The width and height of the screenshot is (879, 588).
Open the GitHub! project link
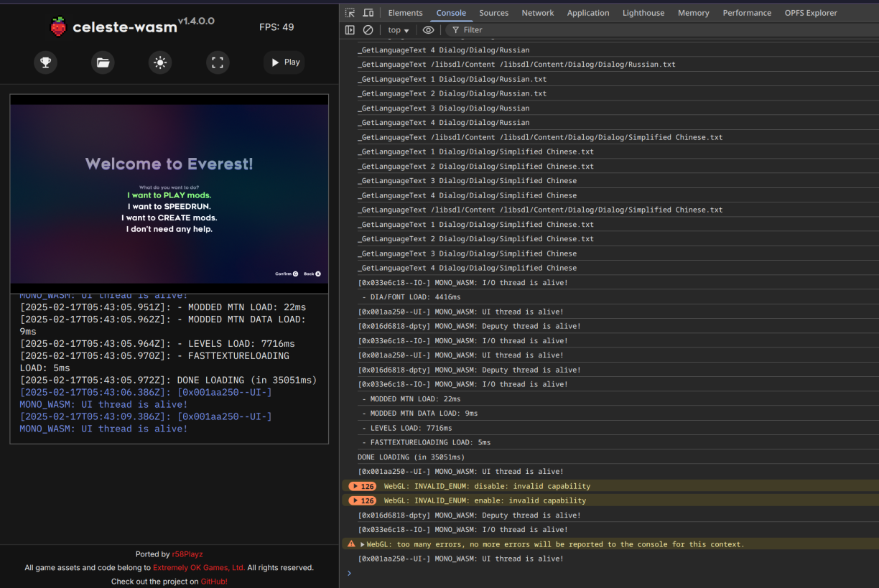(x=214, y=582)
